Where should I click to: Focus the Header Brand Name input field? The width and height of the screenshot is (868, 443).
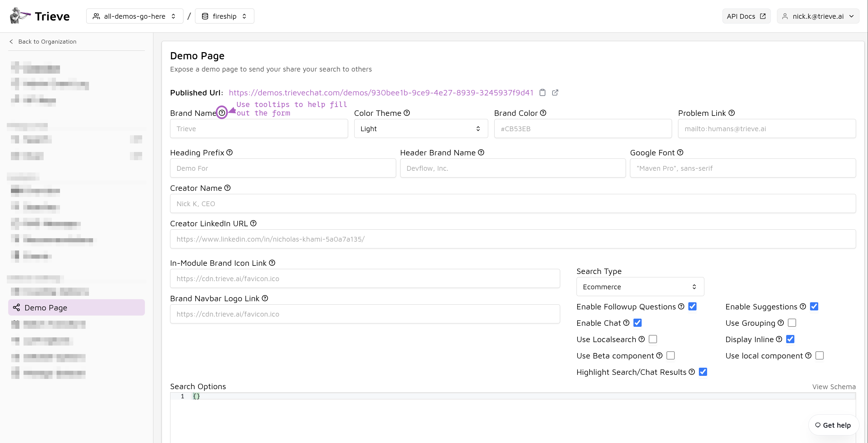tap(513, 168)
